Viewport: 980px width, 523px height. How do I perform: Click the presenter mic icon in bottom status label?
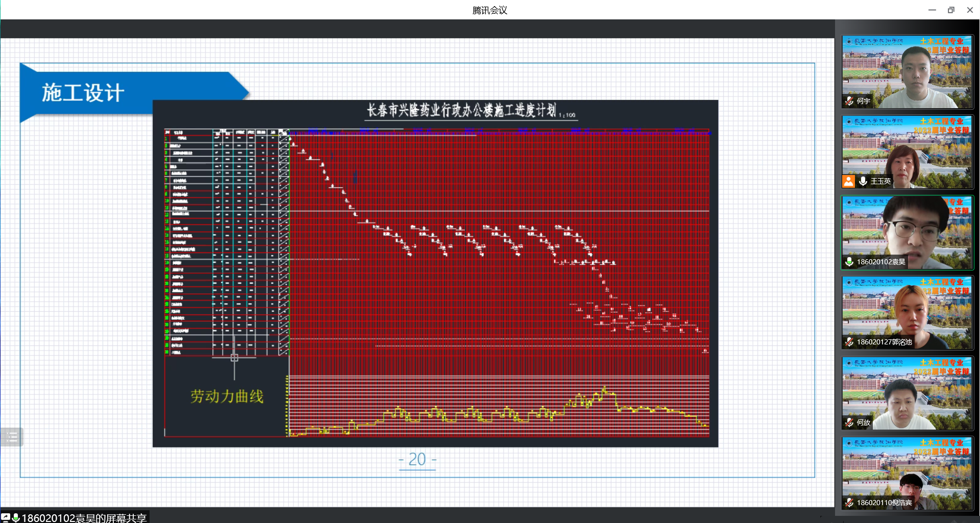click(16, 517)
